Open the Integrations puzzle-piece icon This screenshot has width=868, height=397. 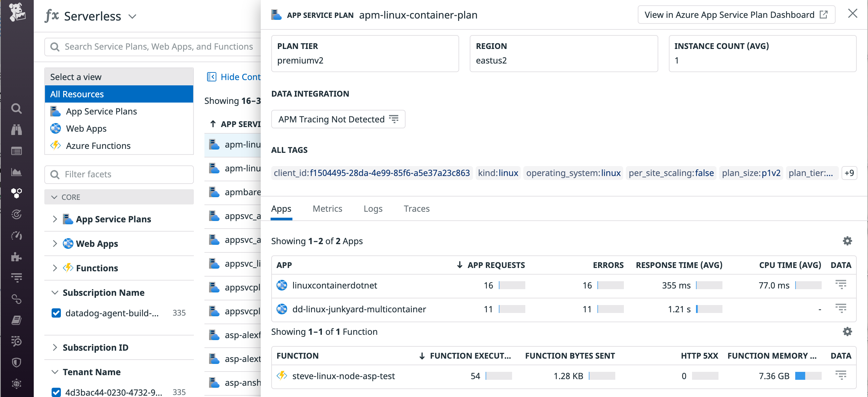click(17, 257)
